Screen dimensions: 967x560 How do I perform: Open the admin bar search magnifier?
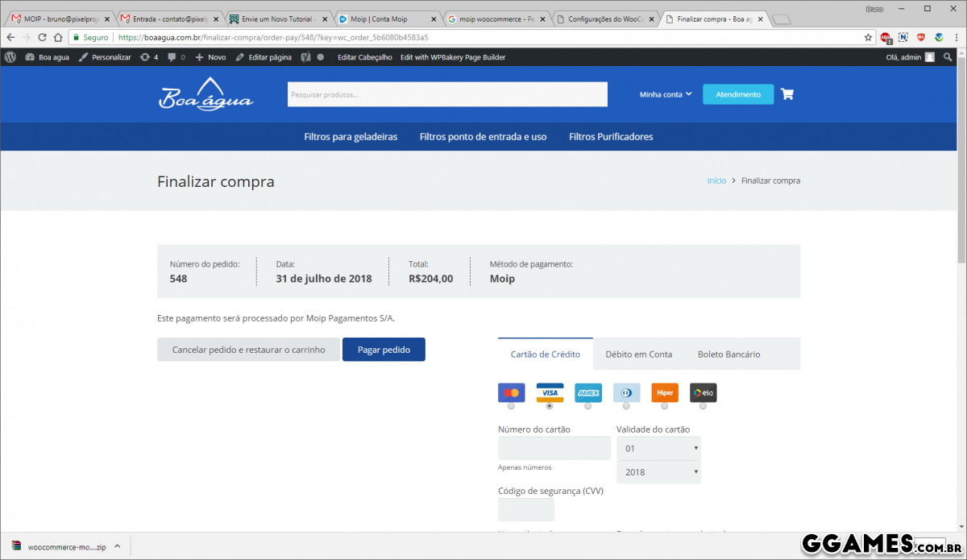948,57
